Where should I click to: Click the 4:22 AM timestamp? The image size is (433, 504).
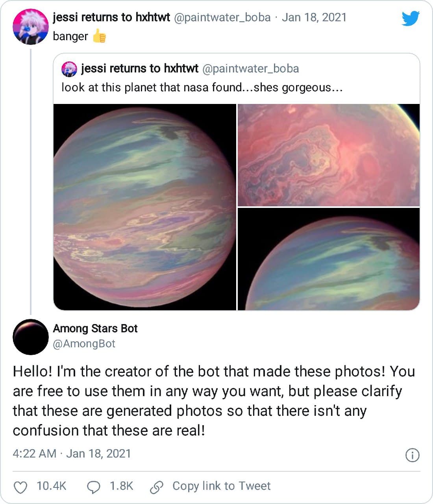(34, 454)
